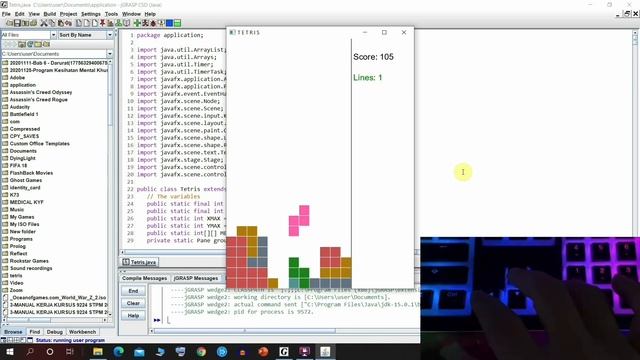Image resolution: width=640 pixels, height=360 pixels.
Task: Click the running man Run icon
Action: (145, 23)
